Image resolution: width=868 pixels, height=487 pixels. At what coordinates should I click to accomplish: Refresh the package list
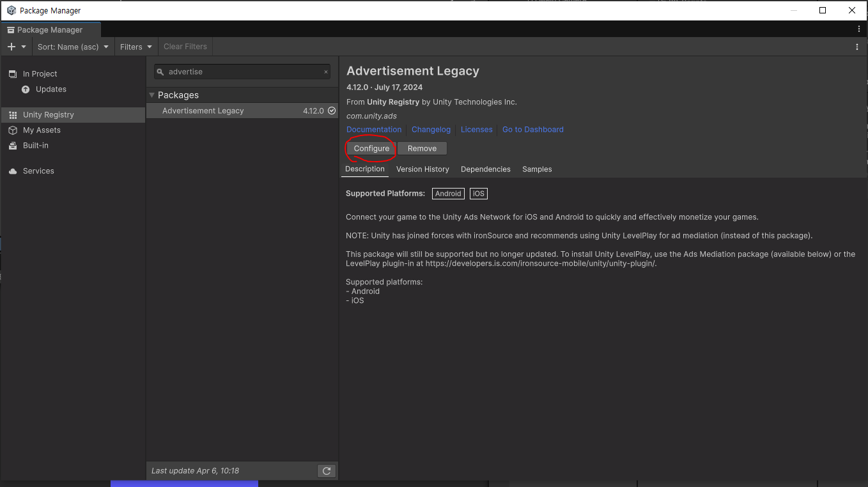tap(327, 471)
